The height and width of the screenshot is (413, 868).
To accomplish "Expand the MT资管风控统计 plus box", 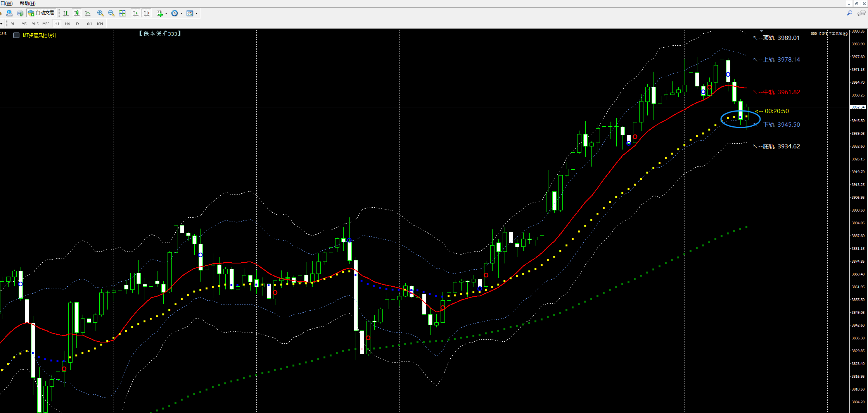I will [x=16, y=35].
